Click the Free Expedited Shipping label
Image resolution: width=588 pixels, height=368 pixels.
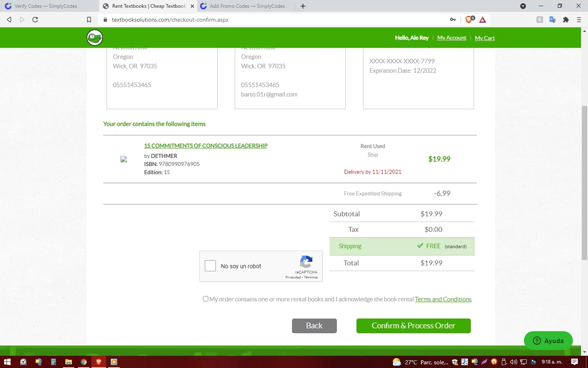373,193
